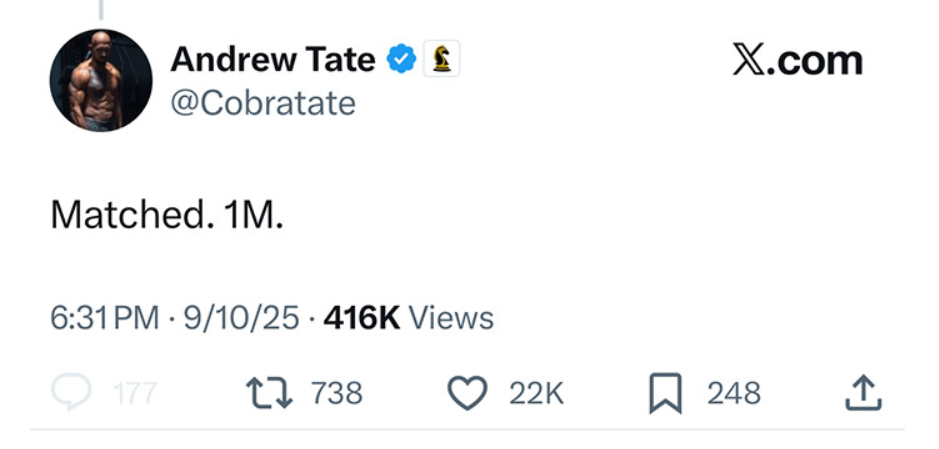Click the 177 replies count

point(135,393)
